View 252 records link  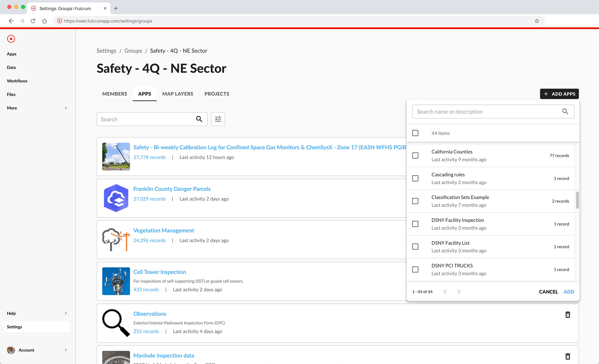(x=146, y=331)
